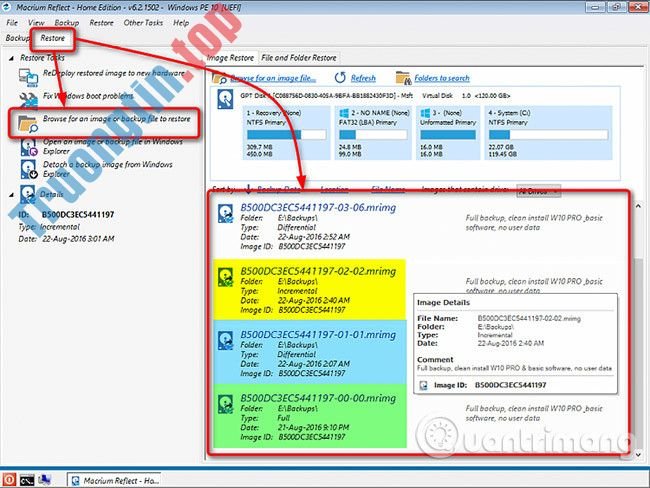The image size is (650, 488).
Task: Choose ReDeploy restored image to new hardware
Action: click(114, 73)
